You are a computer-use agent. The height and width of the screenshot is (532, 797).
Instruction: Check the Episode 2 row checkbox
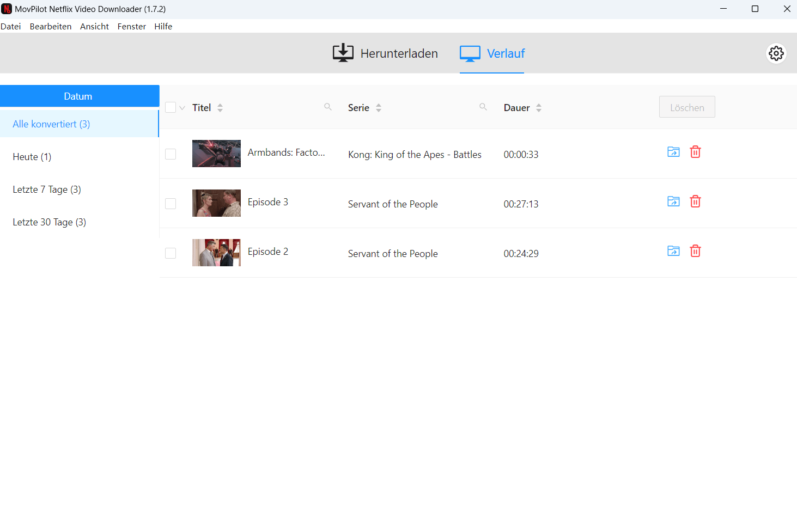click(x=171, y=253)
